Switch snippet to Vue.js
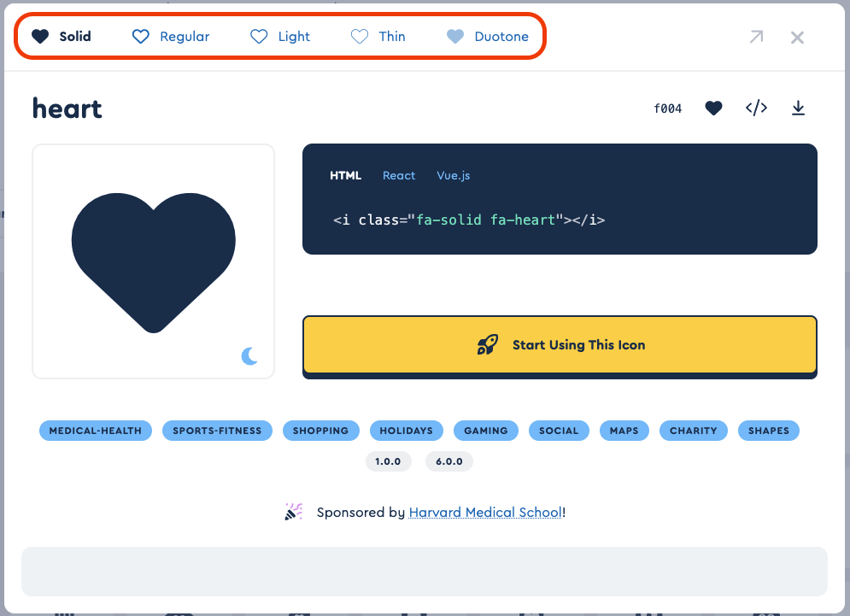850x616 pixels. click(x=453, y=176)
